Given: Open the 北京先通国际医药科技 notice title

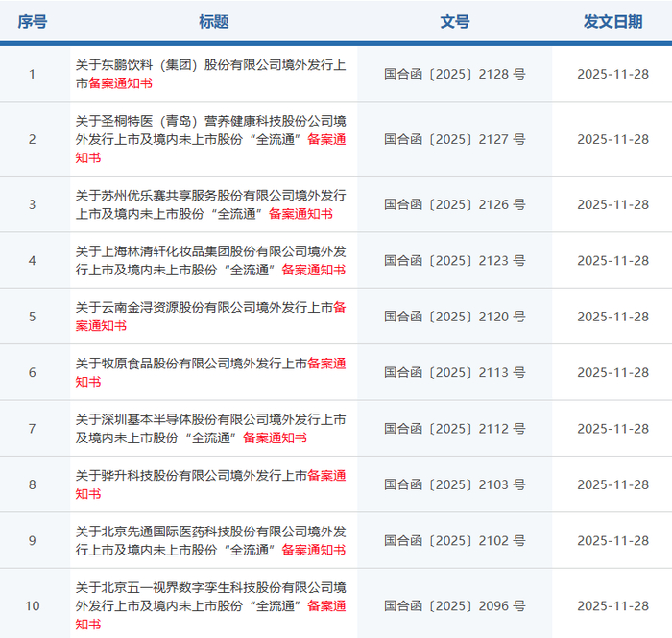Looking at the screenshot, I should pyautogui.click(x=210, y=541).
